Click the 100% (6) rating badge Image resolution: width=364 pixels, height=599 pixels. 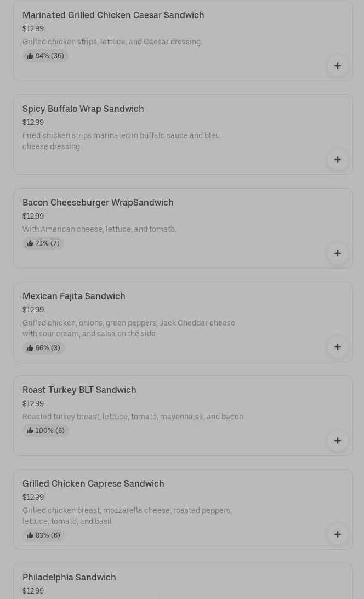46,431
